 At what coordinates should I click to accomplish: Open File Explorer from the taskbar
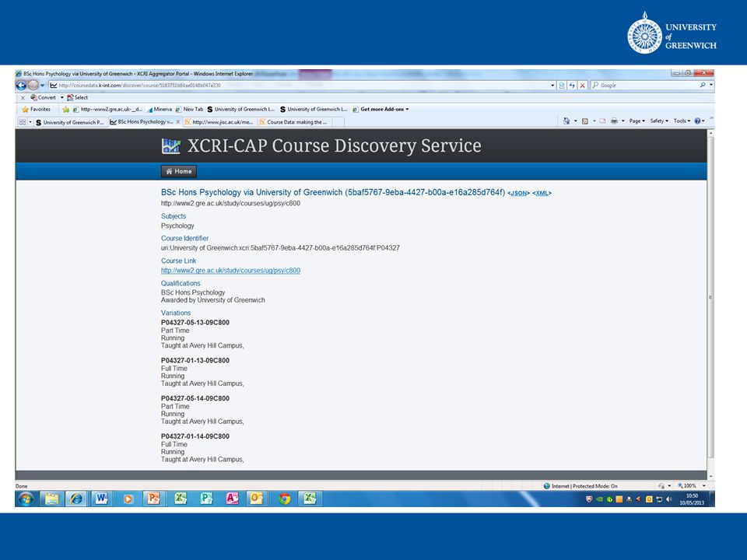(x=51, y=499)
